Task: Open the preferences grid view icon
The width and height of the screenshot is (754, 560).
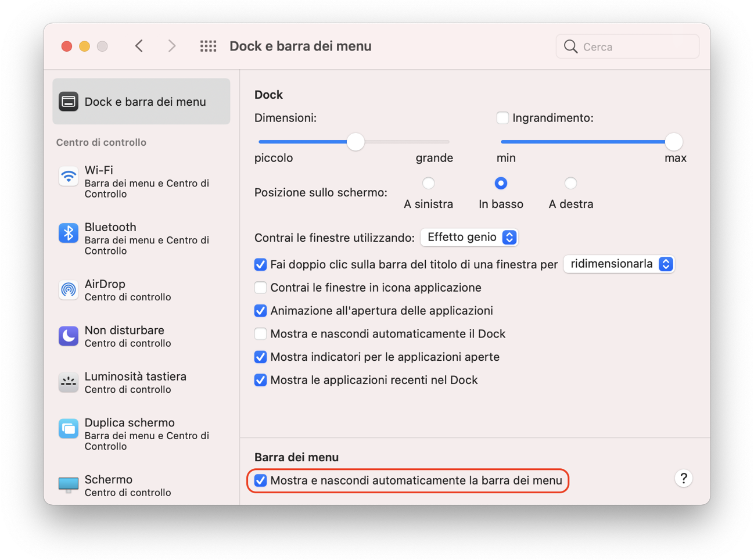Action: pos(208,46)
